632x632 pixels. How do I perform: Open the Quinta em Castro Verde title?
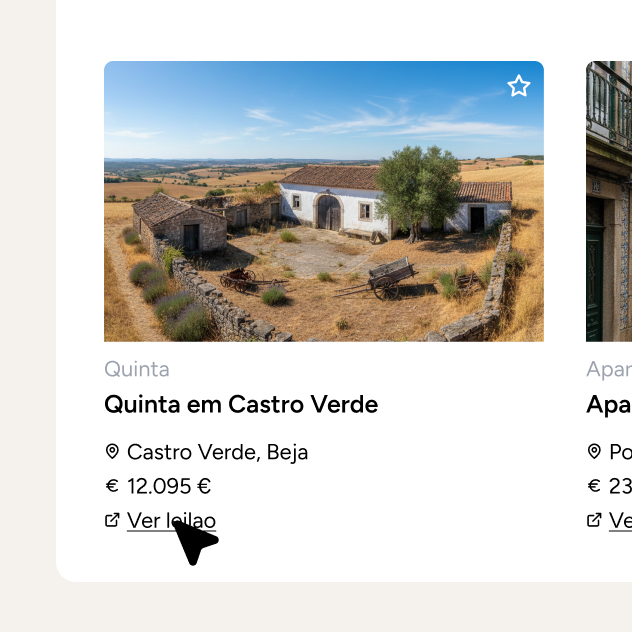tap(241, 405)
